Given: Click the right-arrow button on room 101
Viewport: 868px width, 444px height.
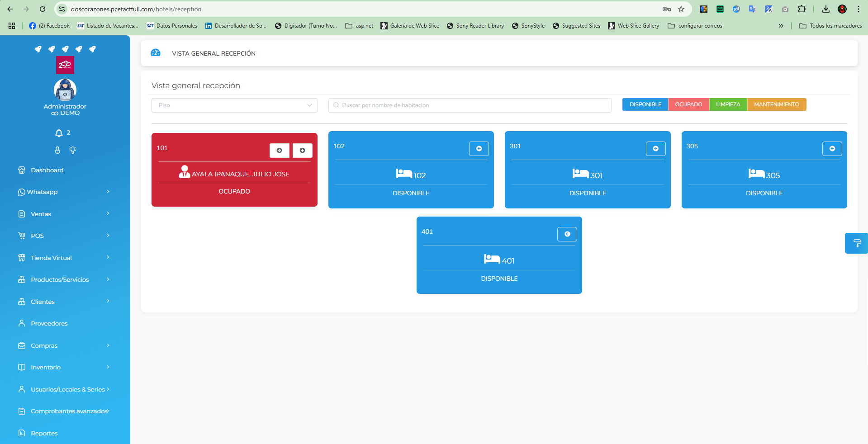Looking at the screenshot, I should (279, 151).
